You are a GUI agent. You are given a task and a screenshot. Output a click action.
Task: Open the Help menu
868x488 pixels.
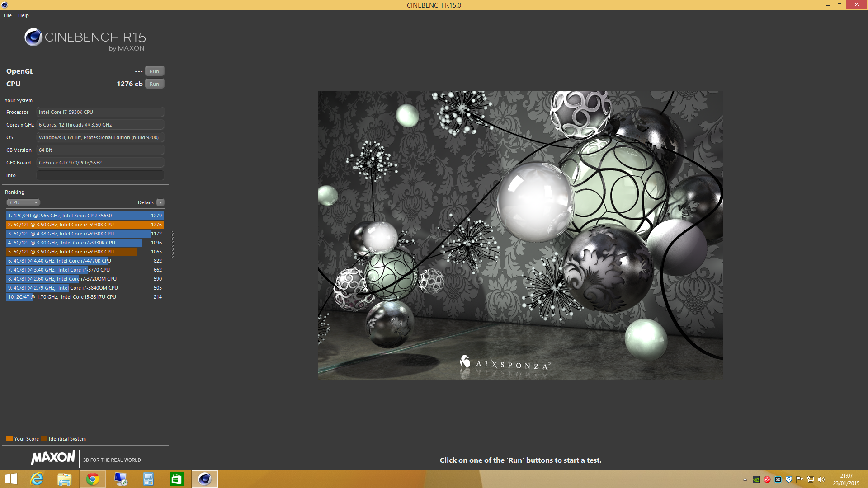tap(24, 15)
